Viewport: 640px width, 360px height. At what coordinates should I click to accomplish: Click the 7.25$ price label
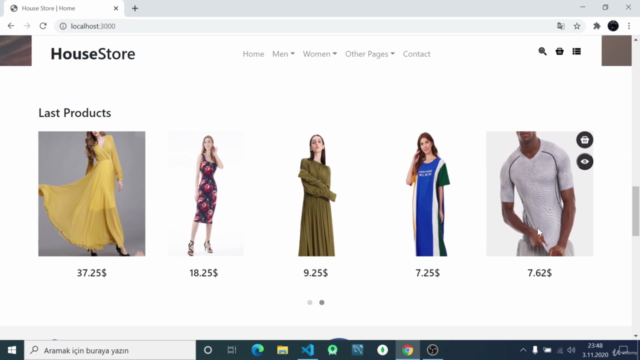point(428,273)
